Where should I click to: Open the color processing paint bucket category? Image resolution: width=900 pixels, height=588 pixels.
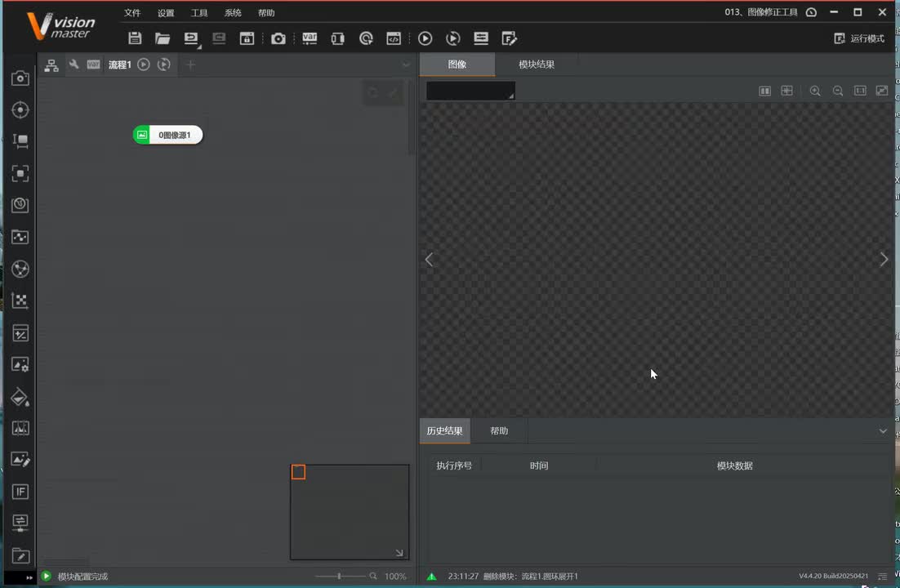20,397
